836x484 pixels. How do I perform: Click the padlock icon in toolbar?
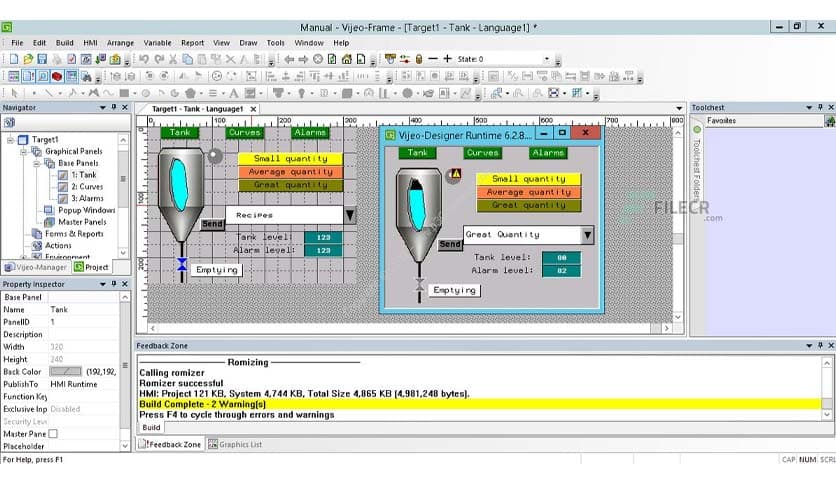(x=419, y=59)
